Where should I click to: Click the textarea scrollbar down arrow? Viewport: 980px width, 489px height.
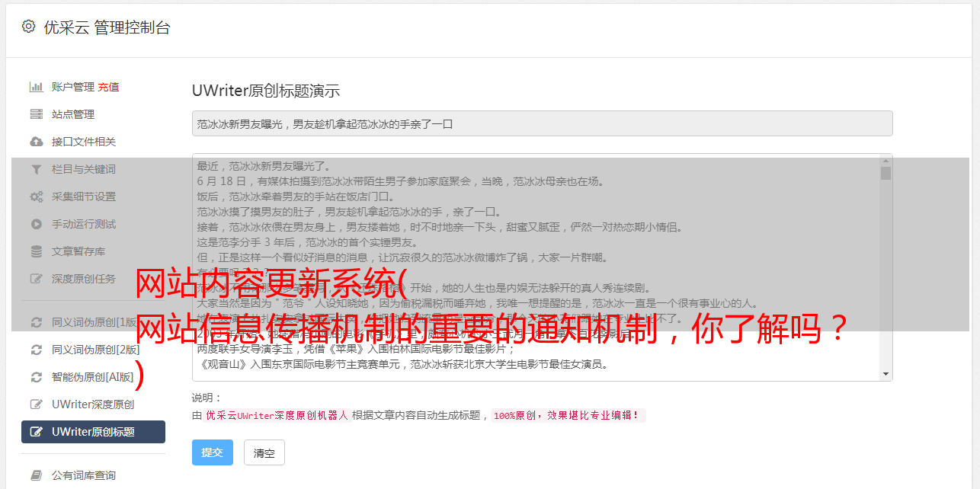pyautogui.click(x=886, y=374)
